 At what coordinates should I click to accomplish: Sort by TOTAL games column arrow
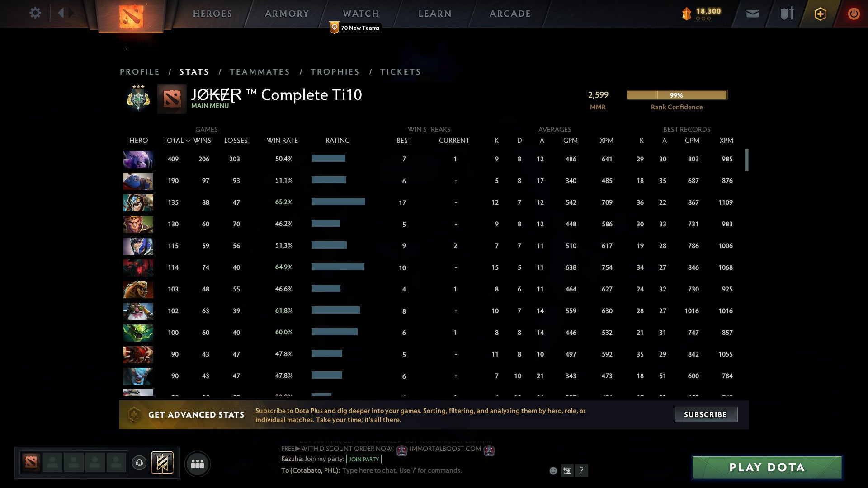(x=188, y=141)
